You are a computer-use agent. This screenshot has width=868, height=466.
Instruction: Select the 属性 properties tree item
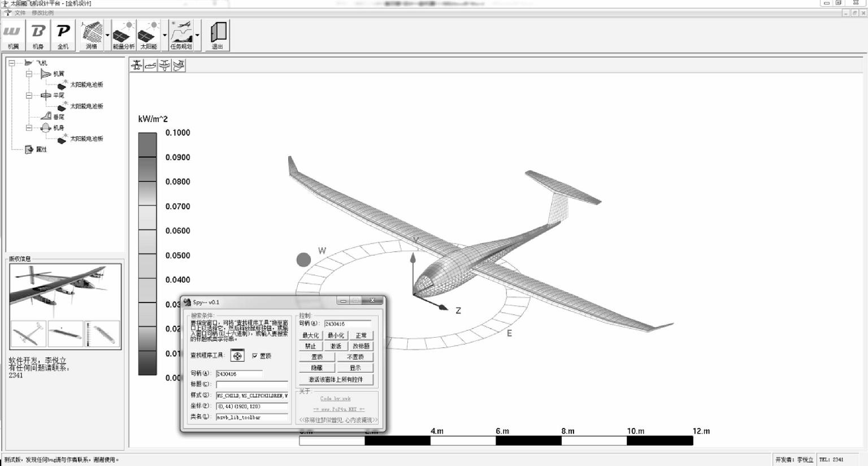tap(41, 149)
